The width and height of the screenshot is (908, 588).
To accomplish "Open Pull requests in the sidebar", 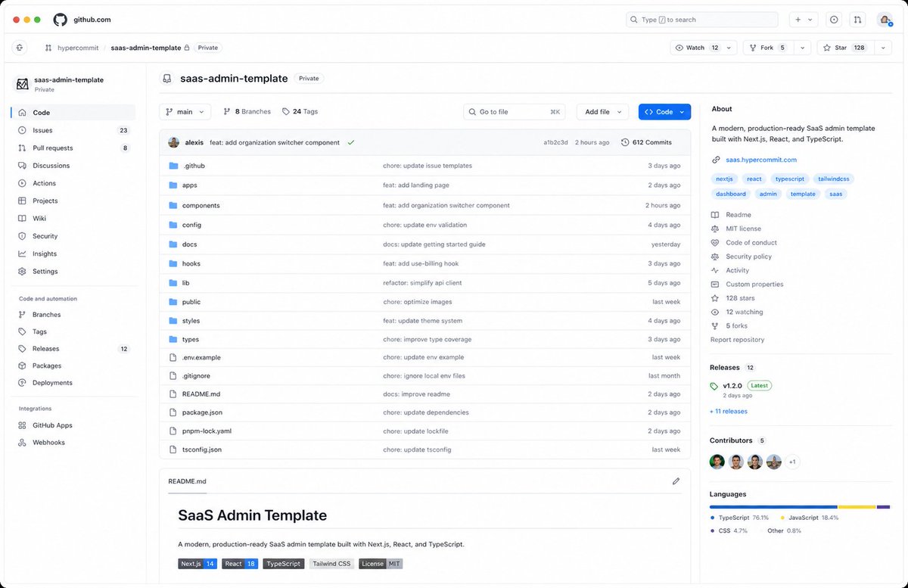I will click(73, 148).
